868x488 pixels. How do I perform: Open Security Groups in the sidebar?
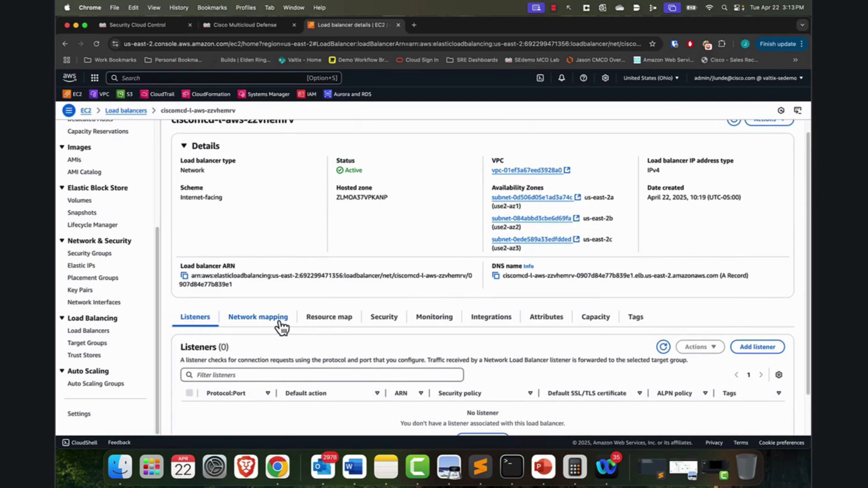coord(90,253)
